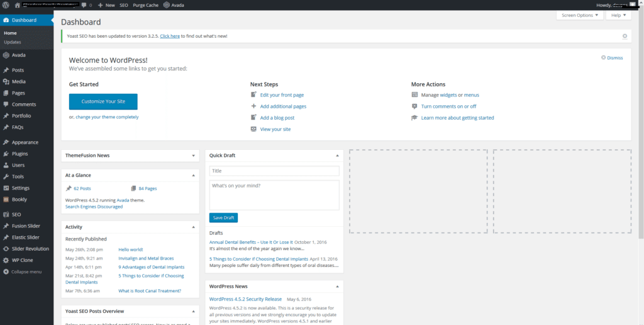Click the Pages icon in sidebar
This screenshot has height=325, width=644.
(x=6, y=93)
